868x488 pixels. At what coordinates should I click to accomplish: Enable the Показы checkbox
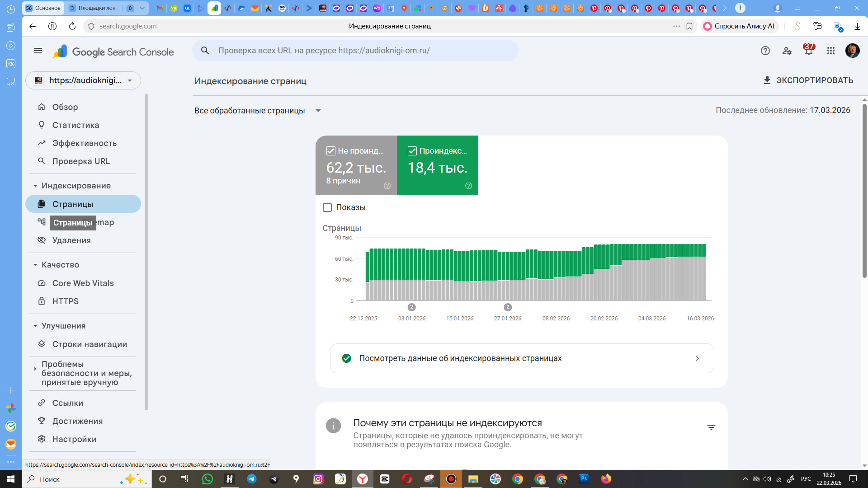pyautogui.click(x=327, y=207)
